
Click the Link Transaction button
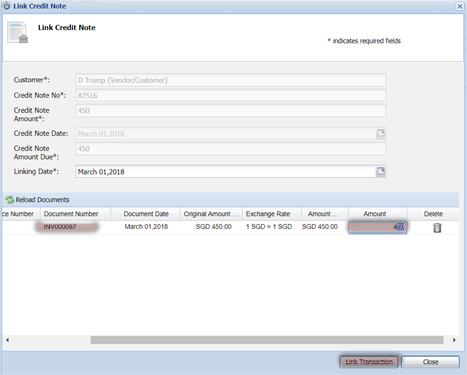369,362
